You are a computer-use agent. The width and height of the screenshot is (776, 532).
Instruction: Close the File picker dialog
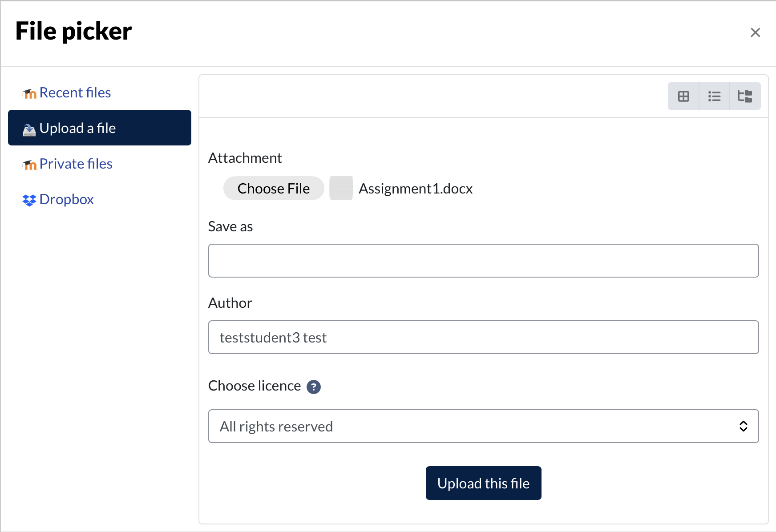[x=755, y=32]
